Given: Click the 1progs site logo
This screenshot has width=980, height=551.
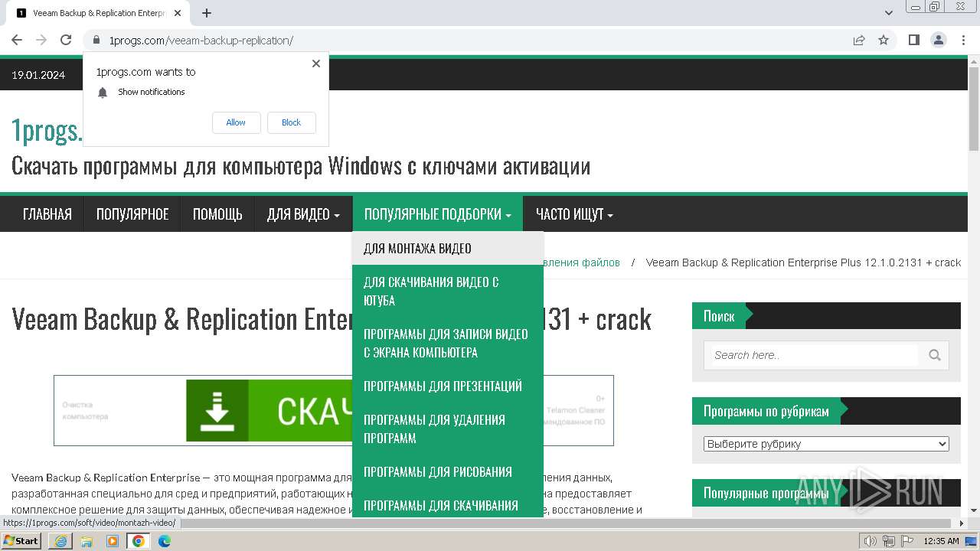Looking at the screenshot, I should 46,131.
